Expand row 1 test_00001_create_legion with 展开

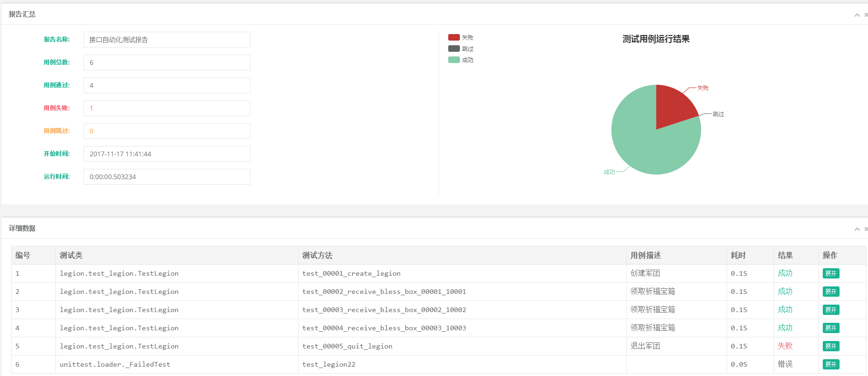coord(831,273)
